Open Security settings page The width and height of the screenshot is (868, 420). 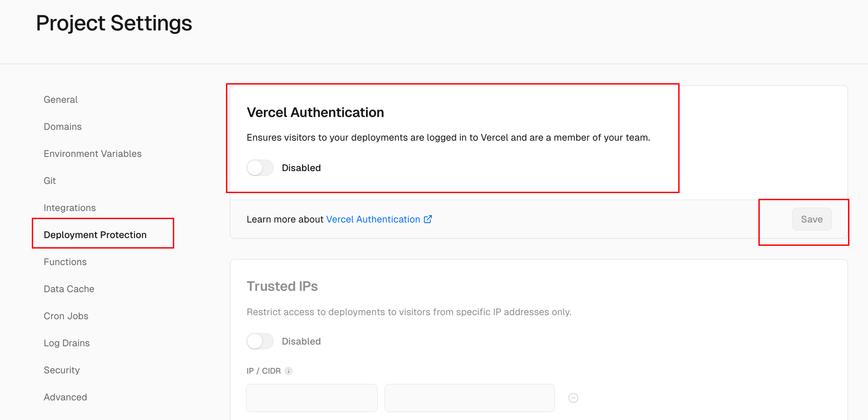point(62,370)
